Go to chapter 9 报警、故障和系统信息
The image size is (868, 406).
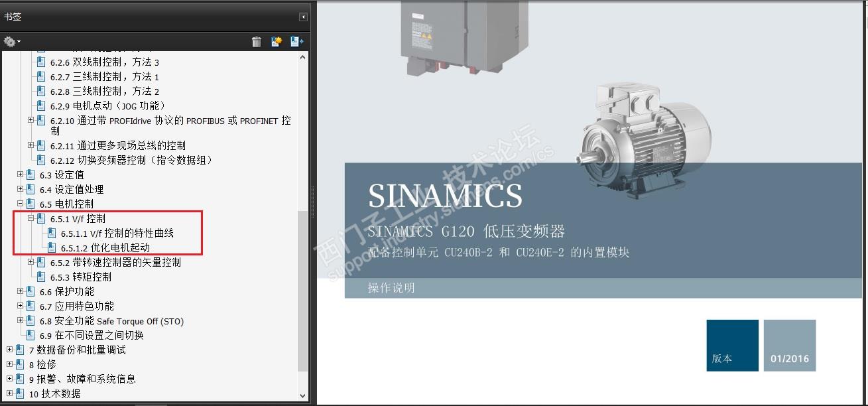point(82,379)
